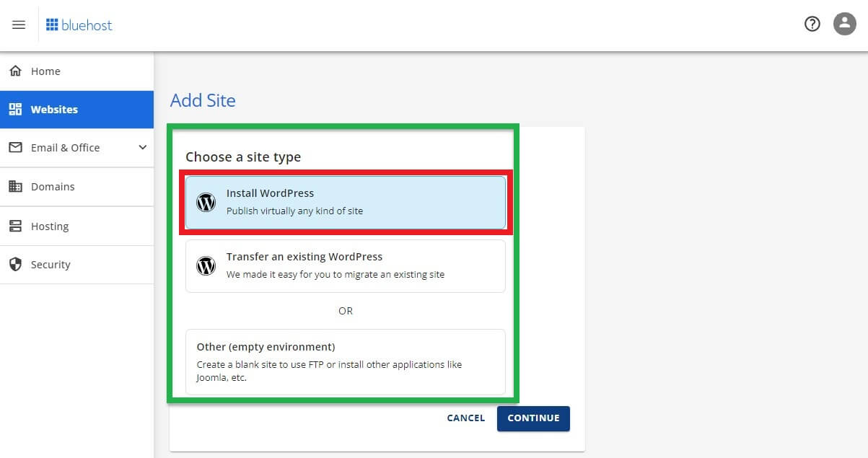
Task: Click the Websites sidebar icon
Action: pyautogui.click(x=15, y=109)
